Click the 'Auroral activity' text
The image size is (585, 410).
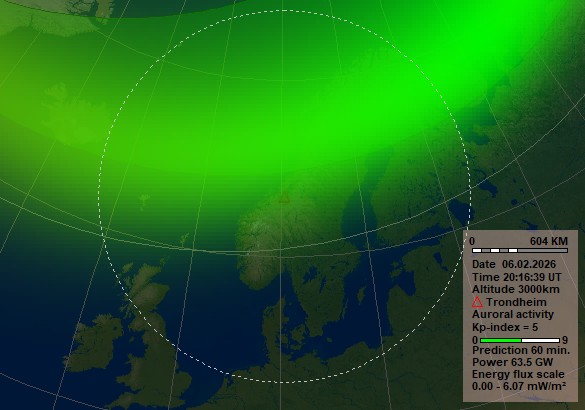pos(513,314)
